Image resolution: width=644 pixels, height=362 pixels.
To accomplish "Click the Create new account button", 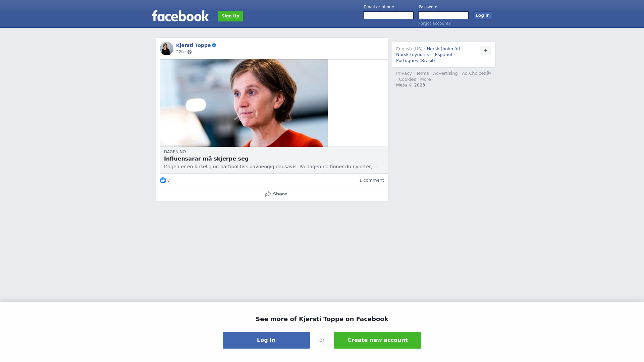I will tap(378, 340).
